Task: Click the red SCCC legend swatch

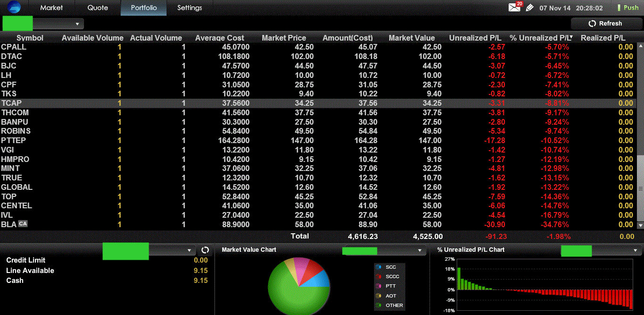Action: click(378, 277)
